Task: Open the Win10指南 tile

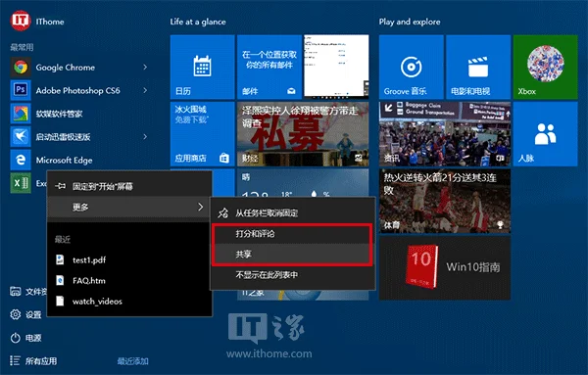Action: pyautogui.click(x=445, y=267)
